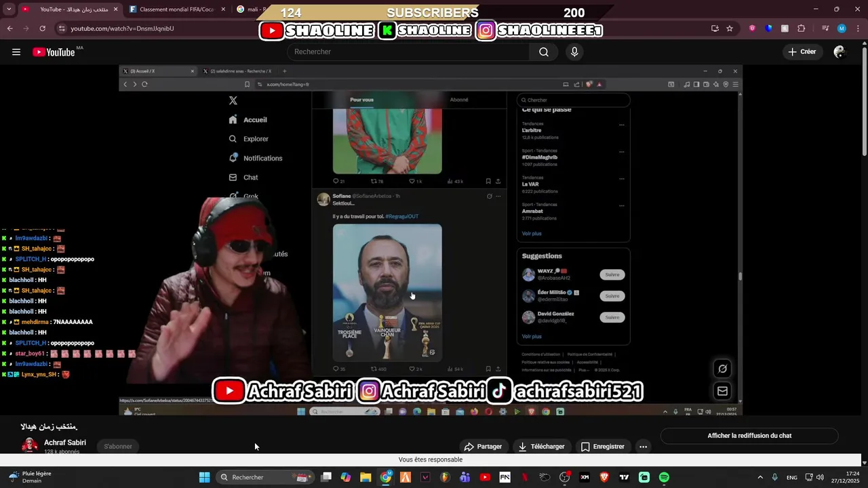Reload the YouTube page
868x488 pixels.
coord(42,28)
